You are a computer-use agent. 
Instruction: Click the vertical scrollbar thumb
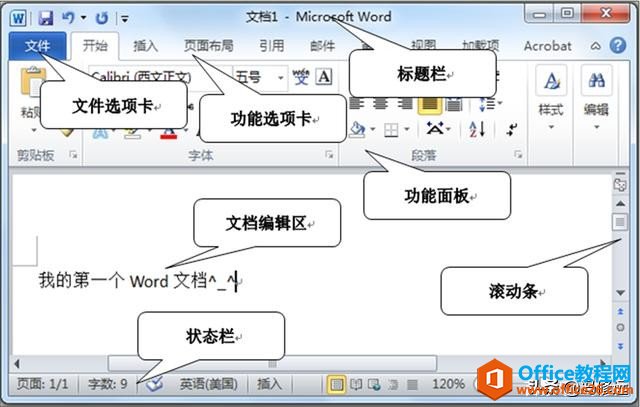(620, 222)
